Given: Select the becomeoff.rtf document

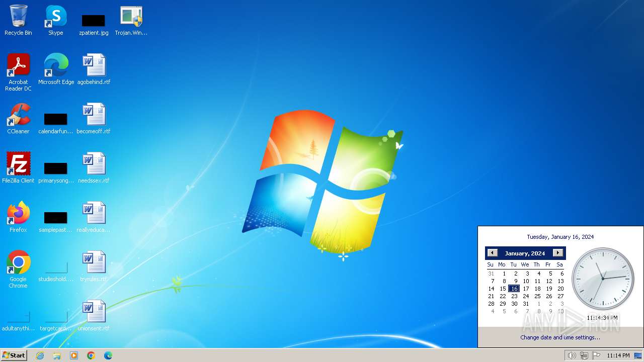Looking at the screenshot, I should pyautogui.click(x=94, y=118).
